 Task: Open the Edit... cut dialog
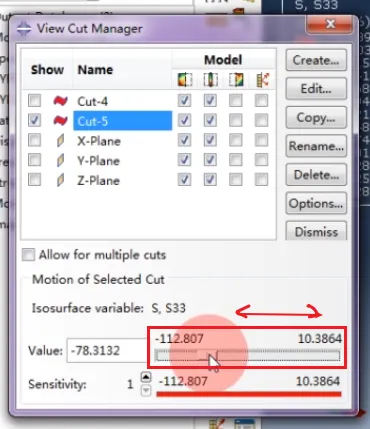(x=316, y=89)
